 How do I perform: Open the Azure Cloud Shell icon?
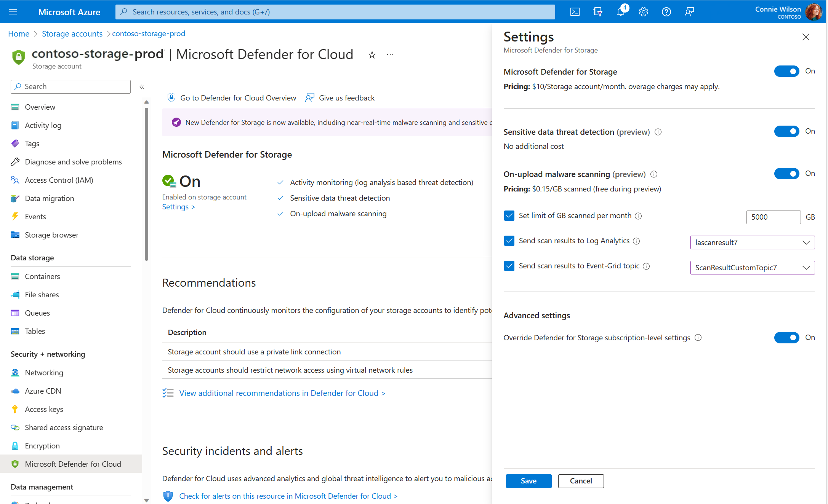click(x=575, y=12)
